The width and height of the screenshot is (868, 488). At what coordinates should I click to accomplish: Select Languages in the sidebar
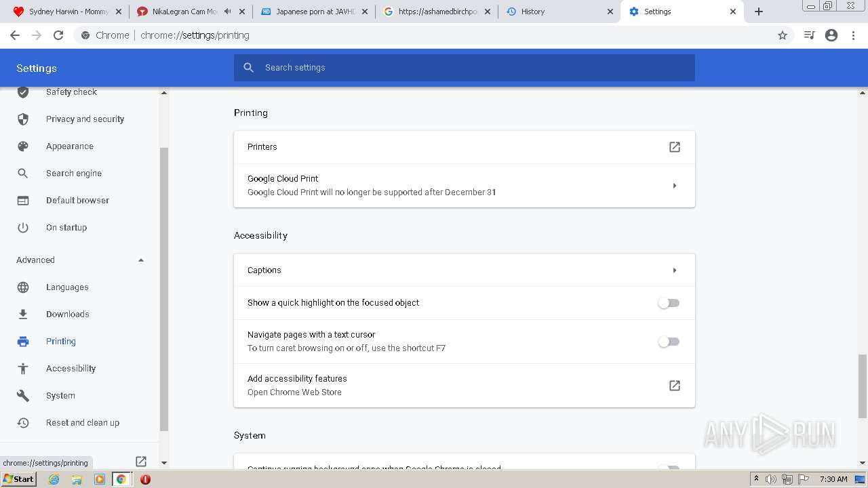point(67,287)
